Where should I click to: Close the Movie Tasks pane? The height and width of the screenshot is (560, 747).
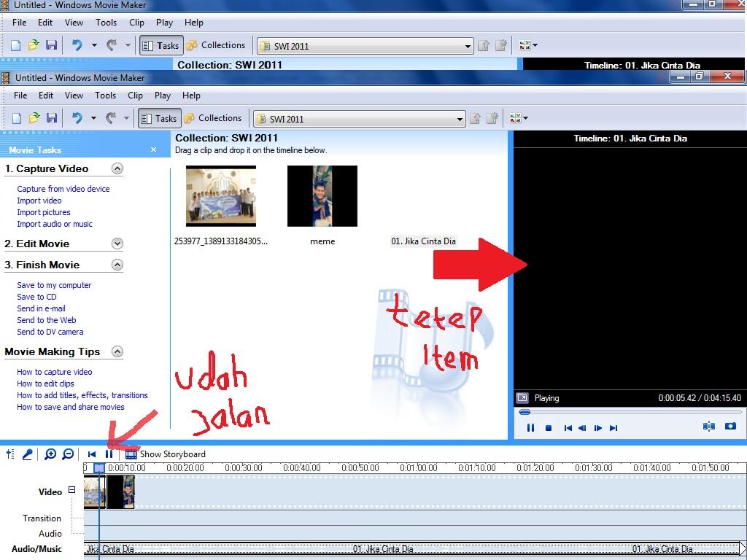153,149
